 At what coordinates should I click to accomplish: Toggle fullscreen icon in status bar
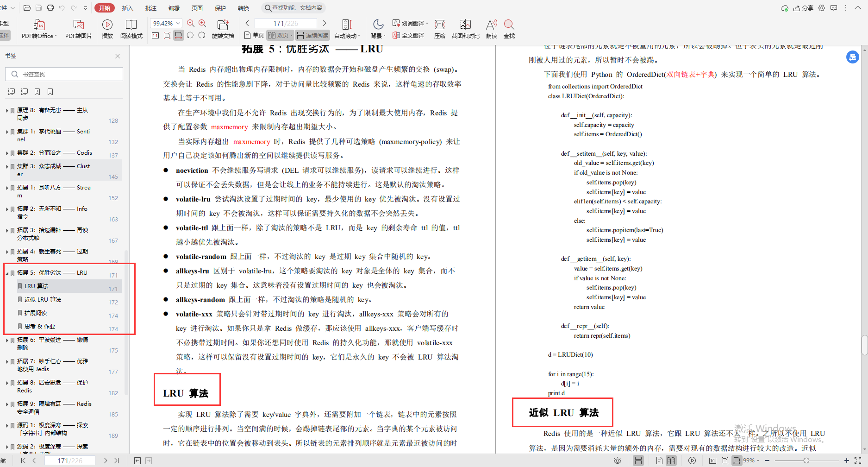(x=858, y=461)
